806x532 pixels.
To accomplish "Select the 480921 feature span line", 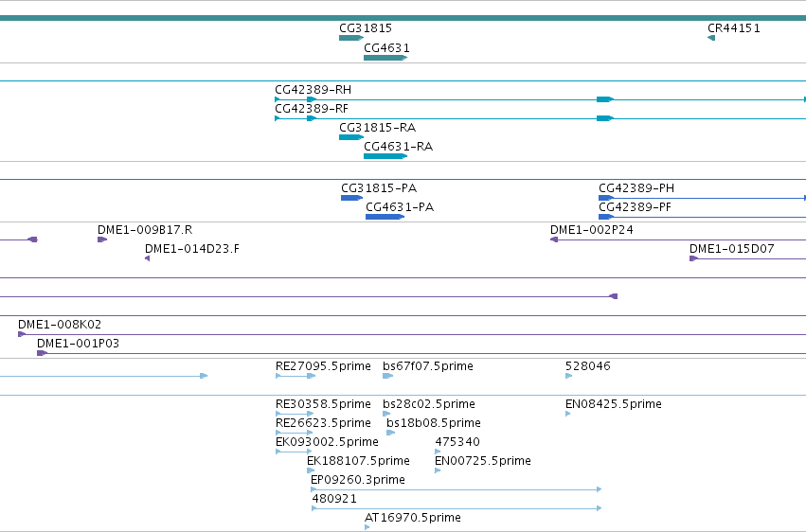I will tap(457, 508).
